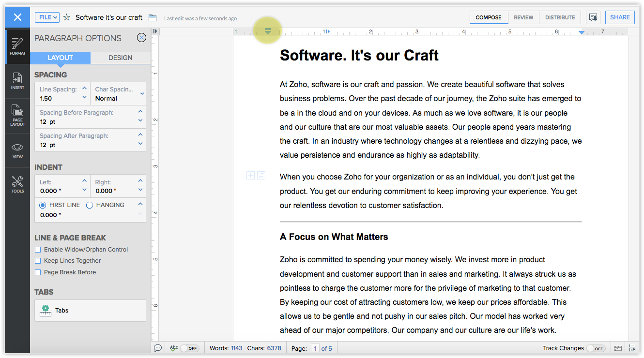Open the keyboard icon in status bar
The height and width of the screenshot is (358, 644).
(617, 348)
